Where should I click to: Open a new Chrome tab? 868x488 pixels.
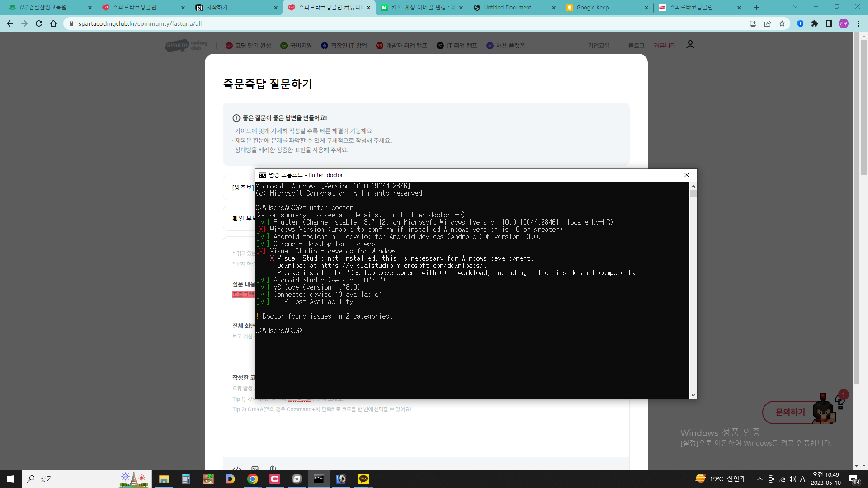click(756, 8)
